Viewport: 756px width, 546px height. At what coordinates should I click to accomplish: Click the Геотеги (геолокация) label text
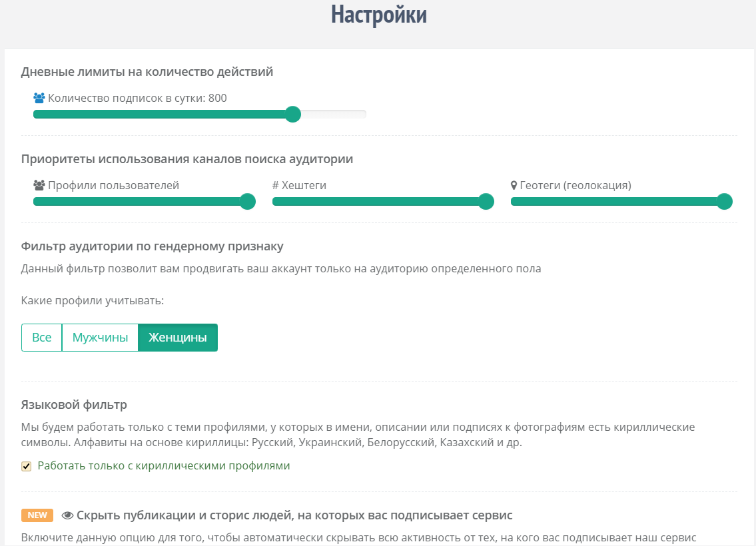click(575, 186)
